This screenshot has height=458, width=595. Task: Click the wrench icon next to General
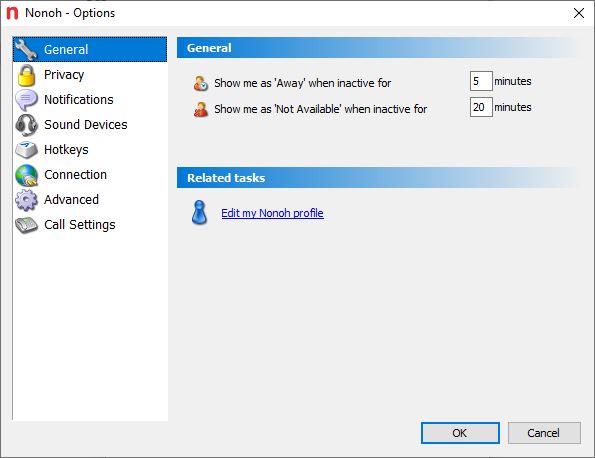[x=27, y=50]
